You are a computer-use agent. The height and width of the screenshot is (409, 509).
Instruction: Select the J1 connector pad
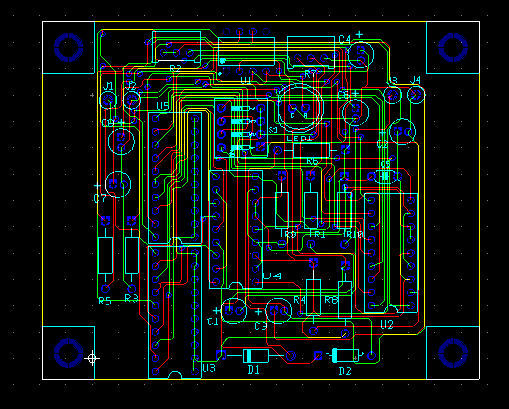tap(108, 100)
